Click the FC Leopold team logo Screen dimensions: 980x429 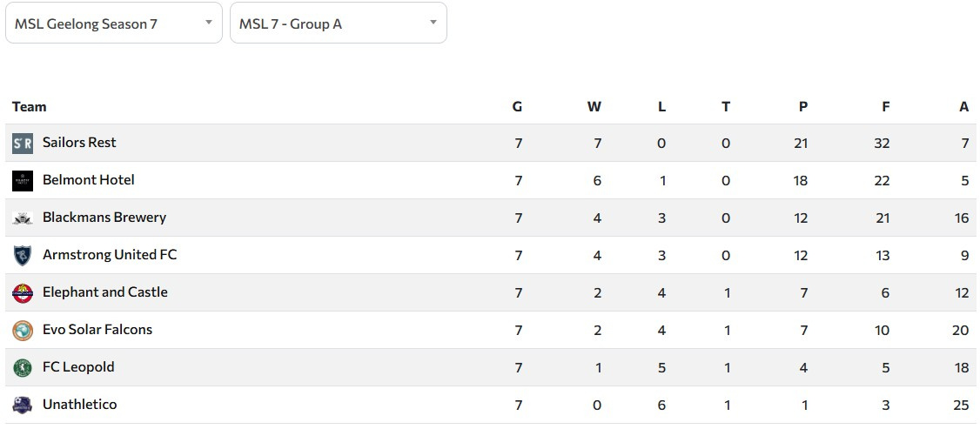23,368
